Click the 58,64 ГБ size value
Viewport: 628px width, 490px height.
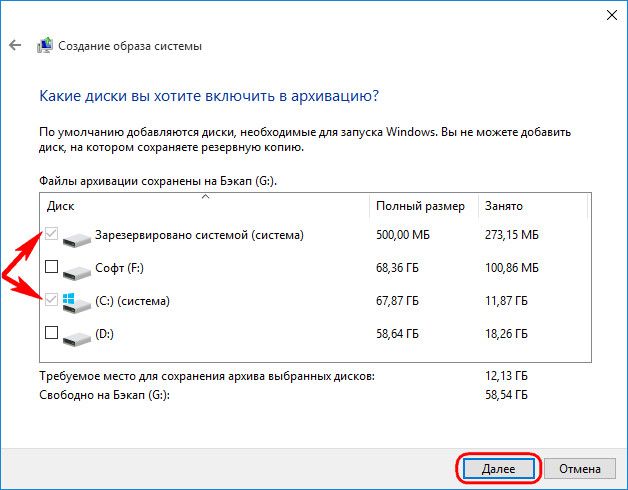pyautogui.click(x=397, y=334)
